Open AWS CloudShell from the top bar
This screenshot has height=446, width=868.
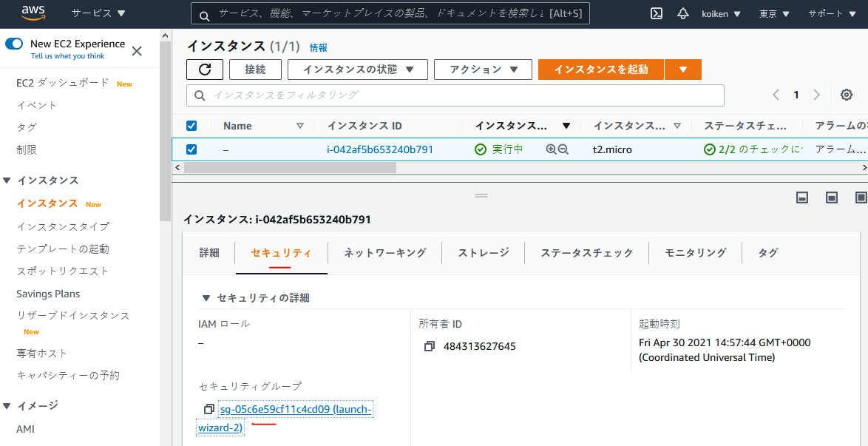[x=656, y=13]
